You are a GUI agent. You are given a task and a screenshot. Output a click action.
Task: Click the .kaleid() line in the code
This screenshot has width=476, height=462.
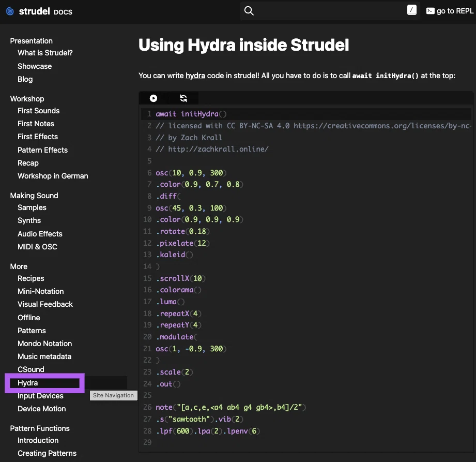point(174,255)
